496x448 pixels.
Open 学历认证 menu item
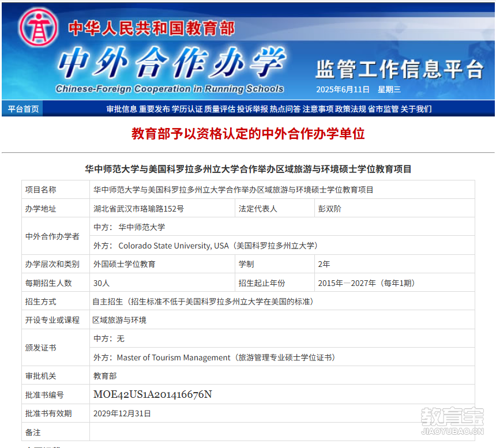coord(187,109)
